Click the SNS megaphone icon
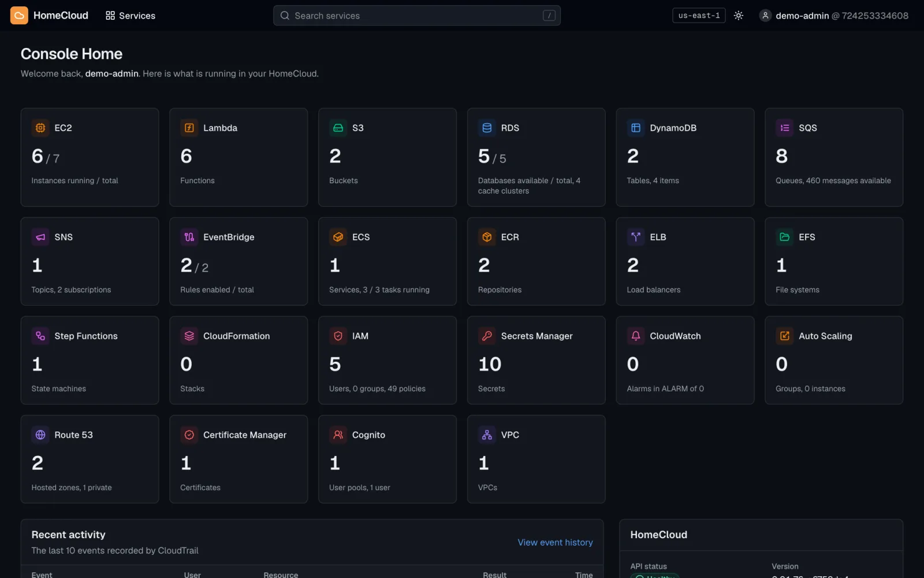This screenshot has width=924, height=578. tap(40, 237)
